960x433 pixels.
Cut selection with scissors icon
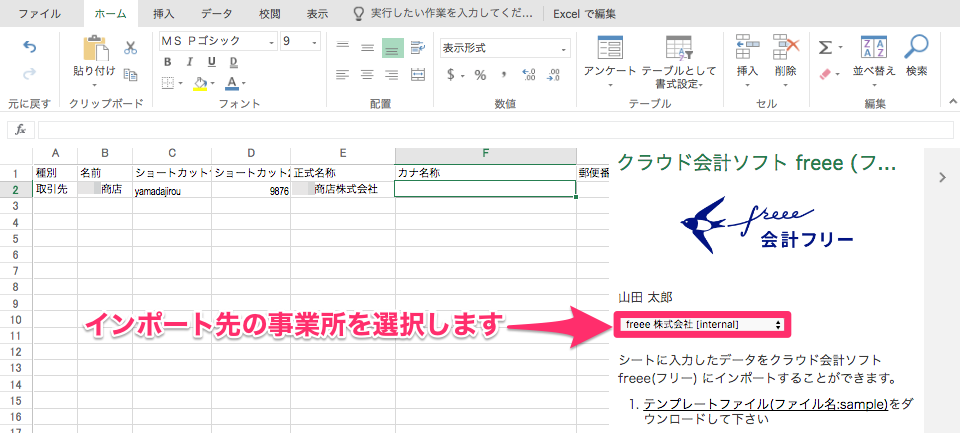pos(130,48)
